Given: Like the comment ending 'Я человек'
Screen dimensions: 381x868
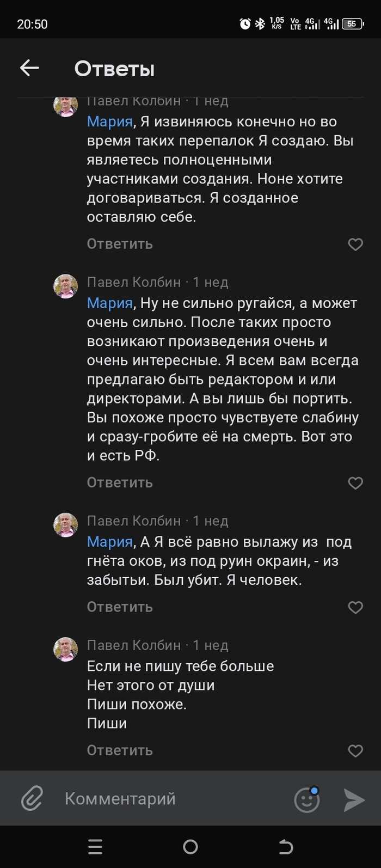Looking at the screenshot, I should coord(355,607).
